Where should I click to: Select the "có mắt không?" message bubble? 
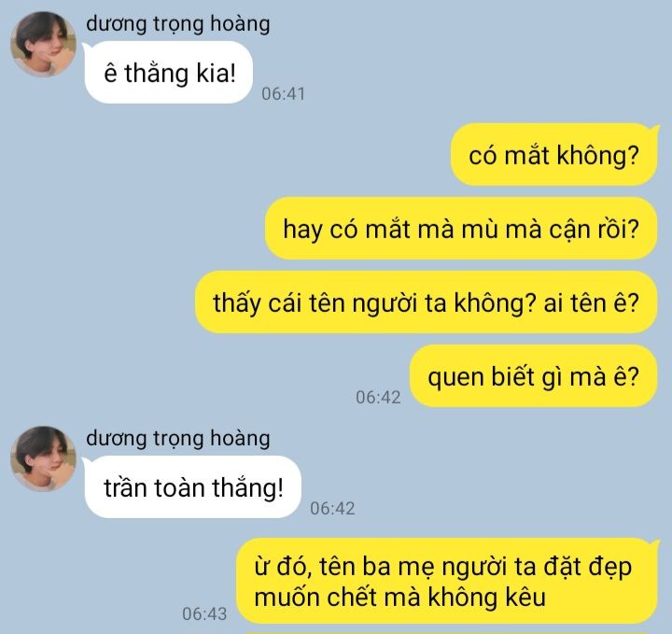coord(554,154)
